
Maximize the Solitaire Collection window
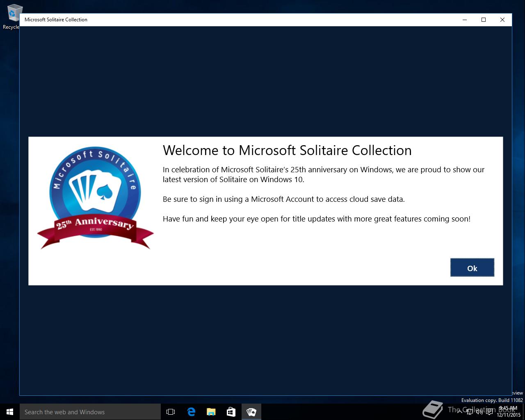pos(484,20)
